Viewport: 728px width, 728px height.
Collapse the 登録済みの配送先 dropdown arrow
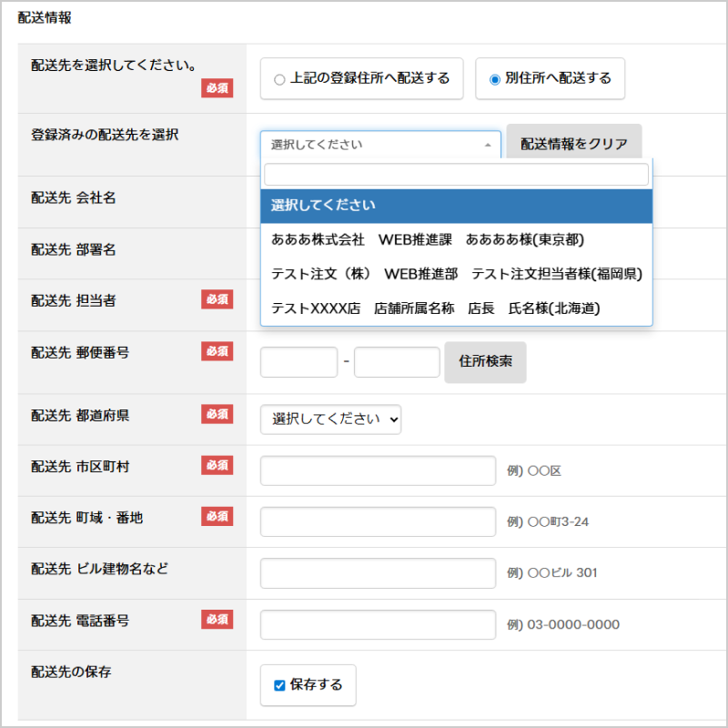click(488, 145)
